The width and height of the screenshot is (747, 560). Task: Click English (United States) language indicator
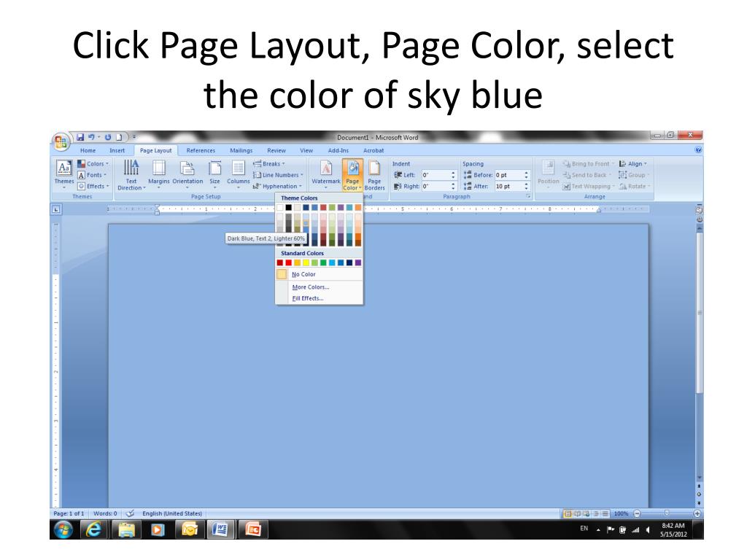click(x=172, y=514)
